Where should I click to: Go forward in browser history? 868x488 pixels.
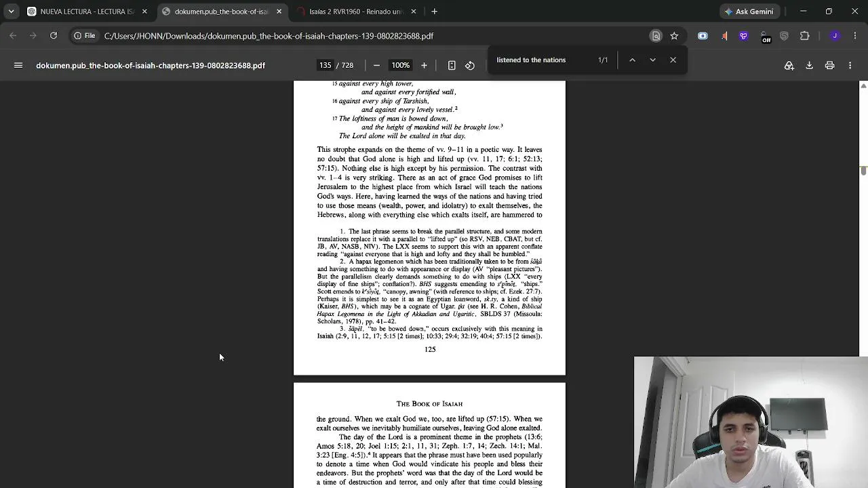33,36
